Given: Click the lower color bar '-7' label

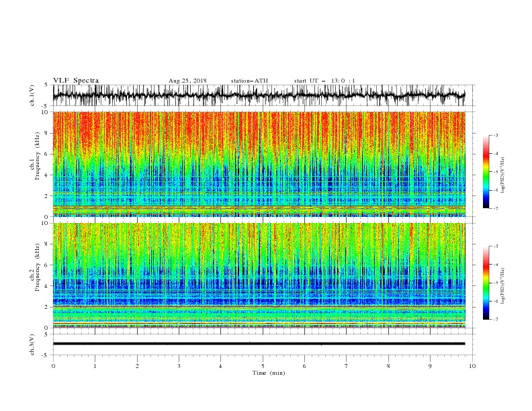Looking at the screenshot, I should coord(495,319).
